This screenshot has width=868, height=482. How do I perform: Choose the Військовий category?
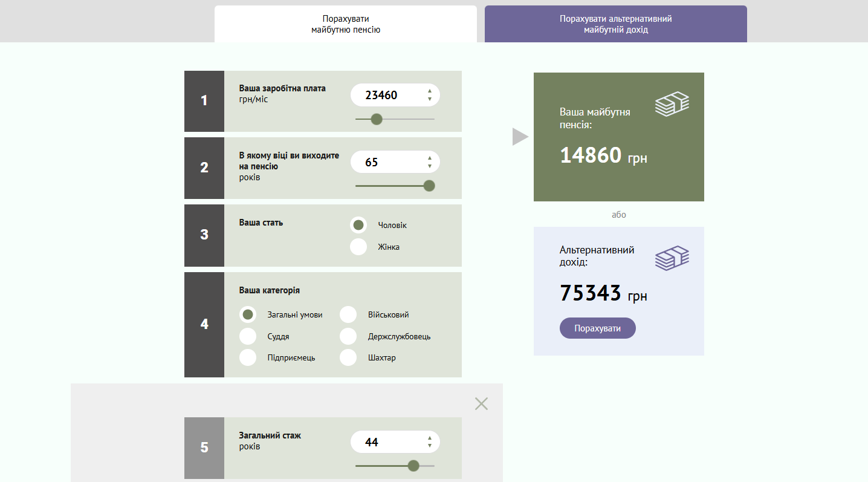coord(348,314)
